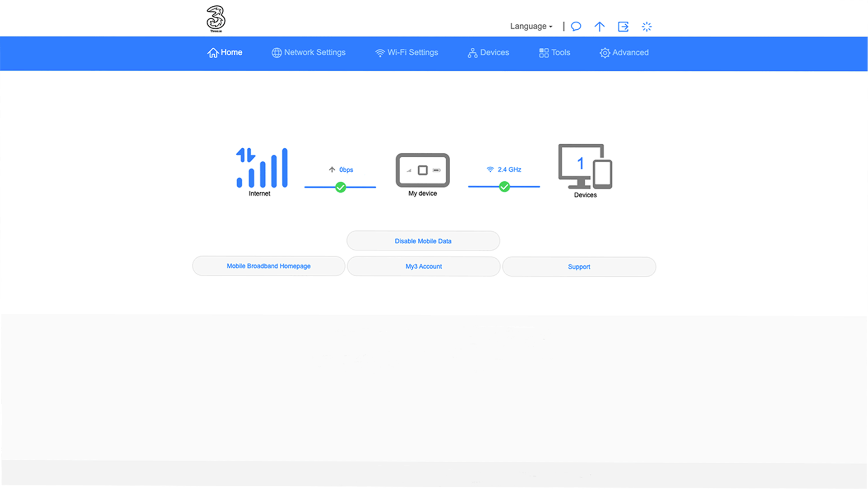Screen dimensions: 868x489
Task: Open the Advanced settings tab
Action: (x=624, y=53)
